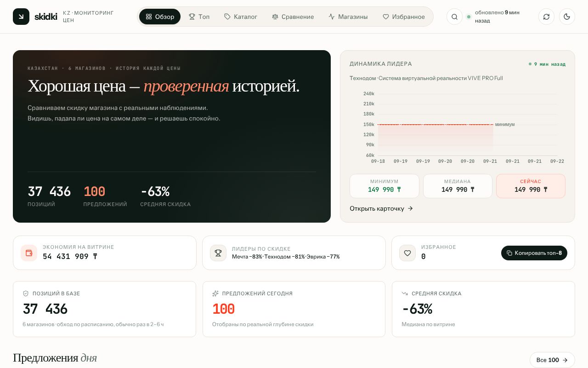Click the 'Мечта −83%' leader text
The width and height of the screenshot is (588, 368).
pos(247,257)
